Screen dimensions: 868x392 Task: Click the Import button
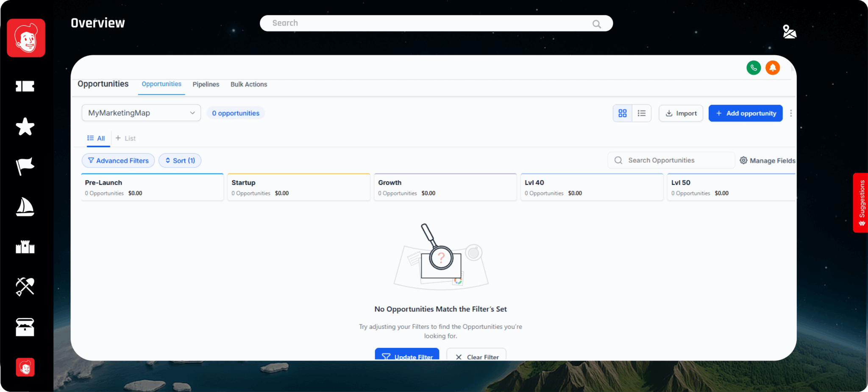pos(681,113)
